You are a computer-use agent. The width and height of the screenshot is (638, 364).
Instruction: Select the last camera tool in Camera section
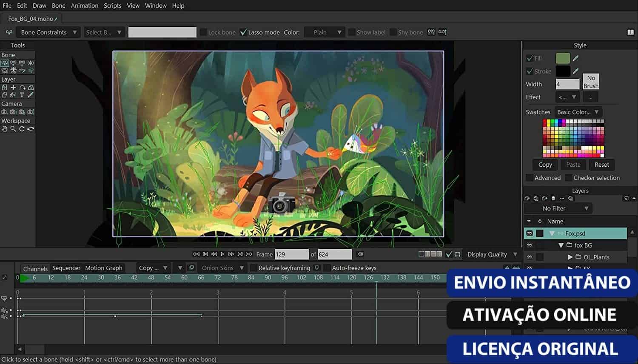(x=31, y=112)
